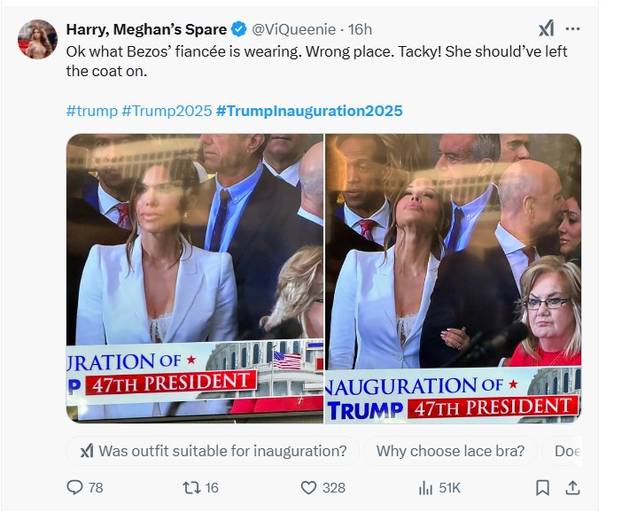Image resolution: width=622 pixels, height=512 pixels.
Task: Open the Grok explain-post icon in header
Action: click(x=546, y=29)
